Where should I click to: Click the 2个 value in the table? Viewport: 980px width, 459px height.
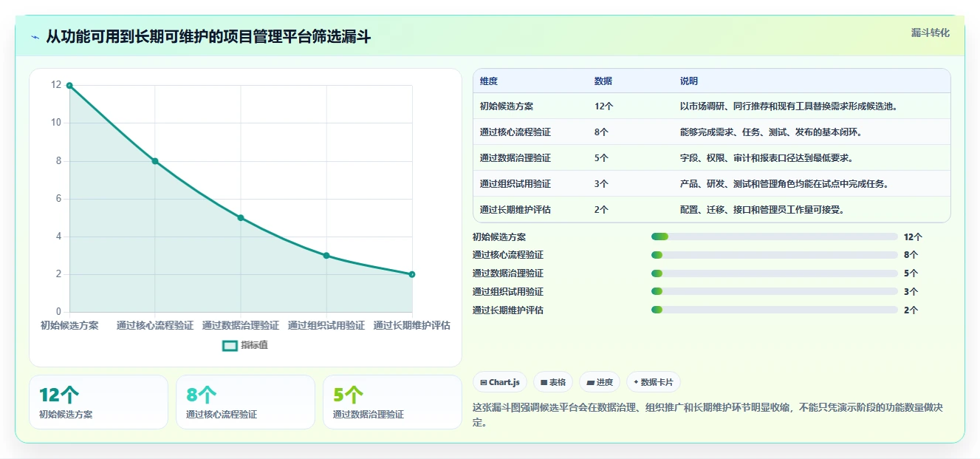[x=601, y=210]
